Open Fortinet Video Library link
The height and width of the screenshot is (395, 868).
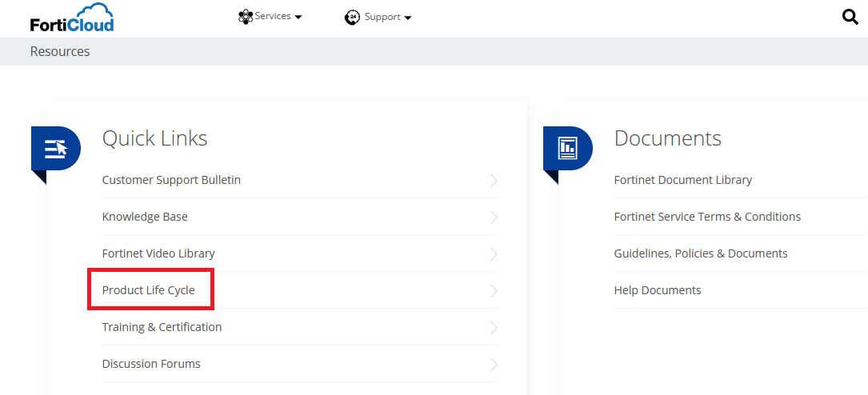click(x=158, y=253)
